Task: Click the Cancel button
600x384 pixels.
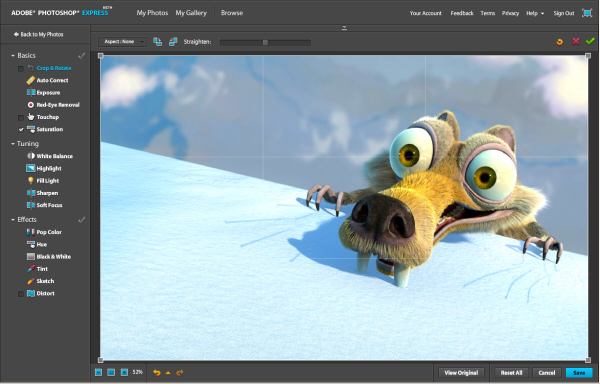Action: [547, 373]
